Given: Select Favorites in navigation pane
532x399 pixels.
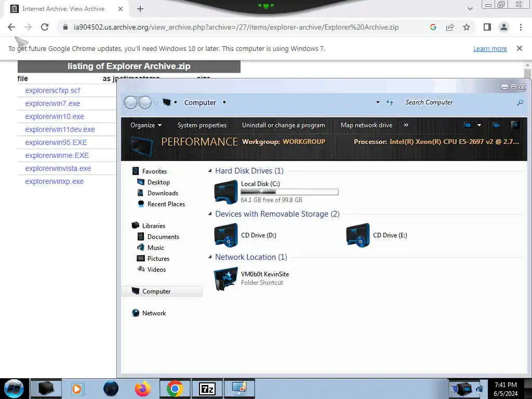Looking at the screenshot, I should (154, 171).
